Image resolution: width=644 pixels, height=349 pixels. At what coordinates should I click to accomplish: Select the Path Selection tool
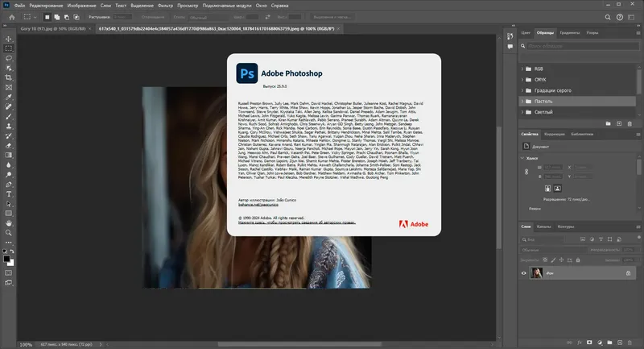[9, 204]
